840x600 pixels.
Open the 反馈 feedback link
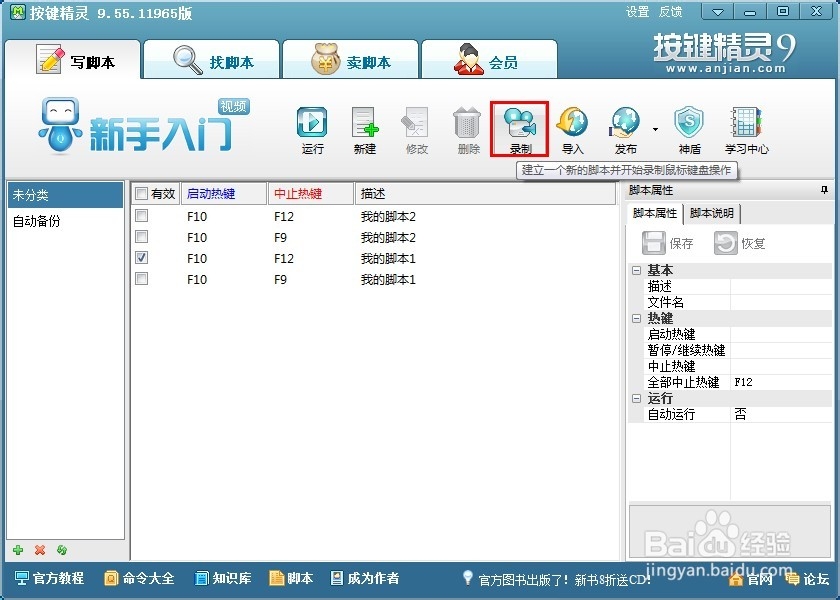(668, 11)
